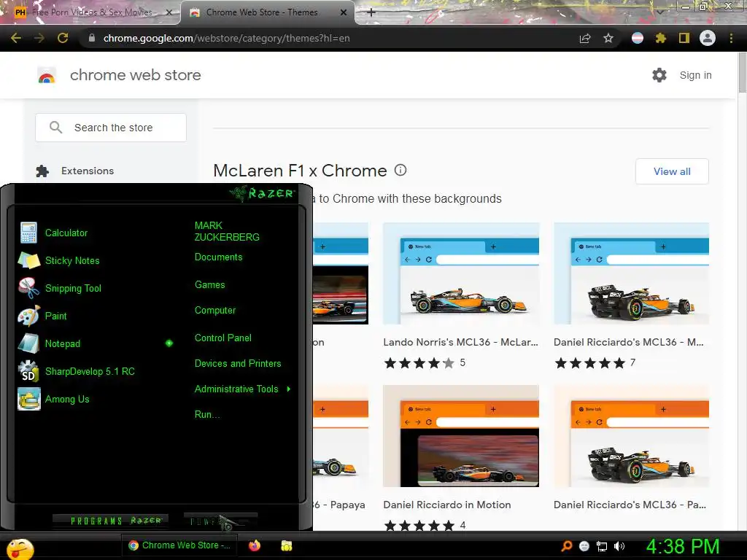
Task: Click the 4:38 PM taskbar clock
Action: coord(682,546)
